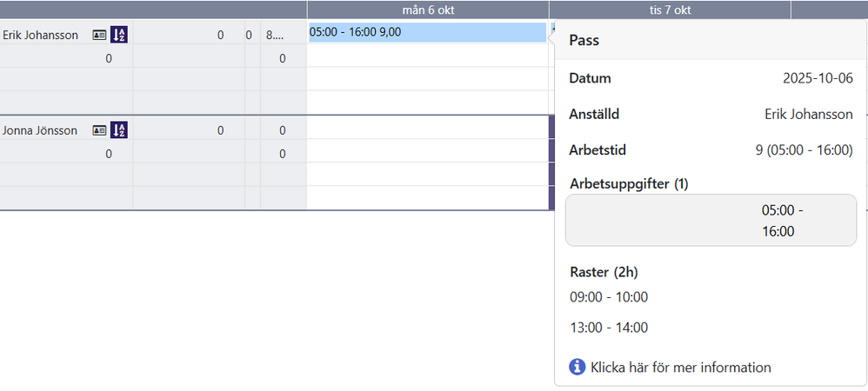The image size is (868, 391).
Task: Select the 05:00 - 16:00 9,00 shift block
Action: tap(427, 33)
